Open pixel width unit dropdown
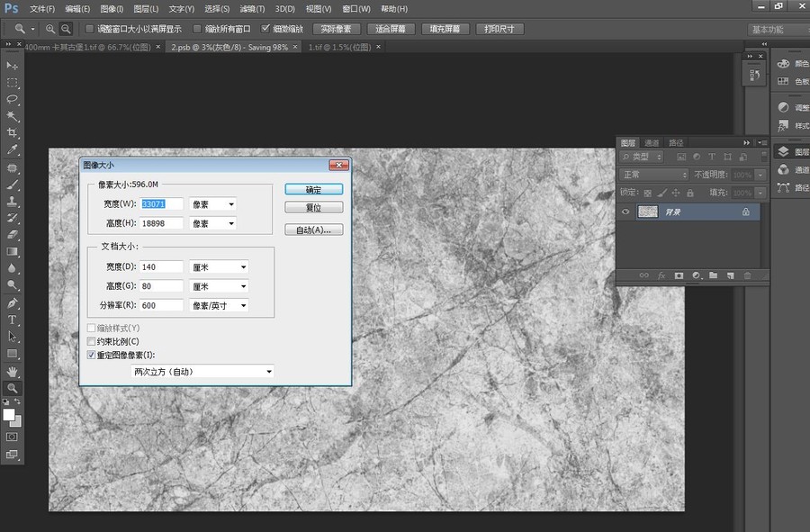The width and height of the screenshot is (810, 532). [212, 204]
